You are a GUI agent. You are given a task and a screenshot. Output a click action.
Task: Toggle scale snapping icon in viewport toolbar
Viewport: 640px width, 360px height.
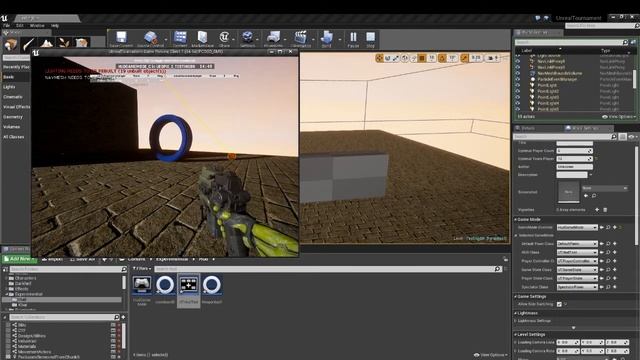[464, 58]
